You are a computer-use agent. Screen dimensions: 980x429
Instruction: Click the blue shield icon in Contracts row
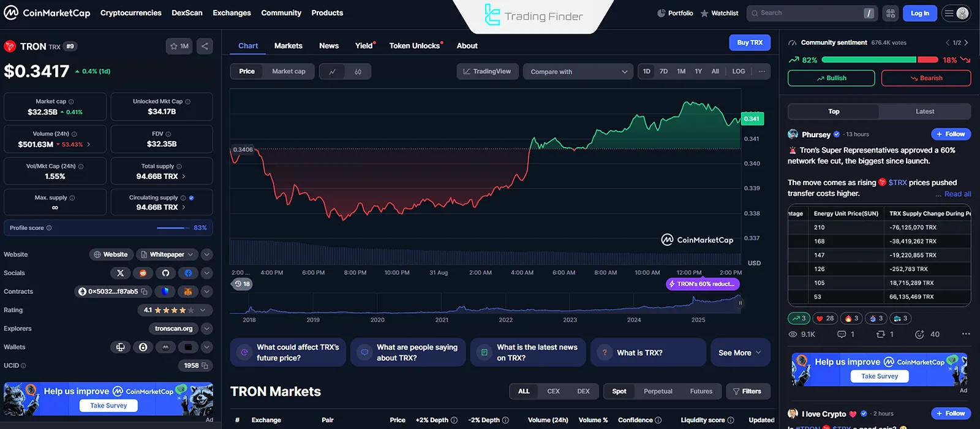tap(165, 292)
